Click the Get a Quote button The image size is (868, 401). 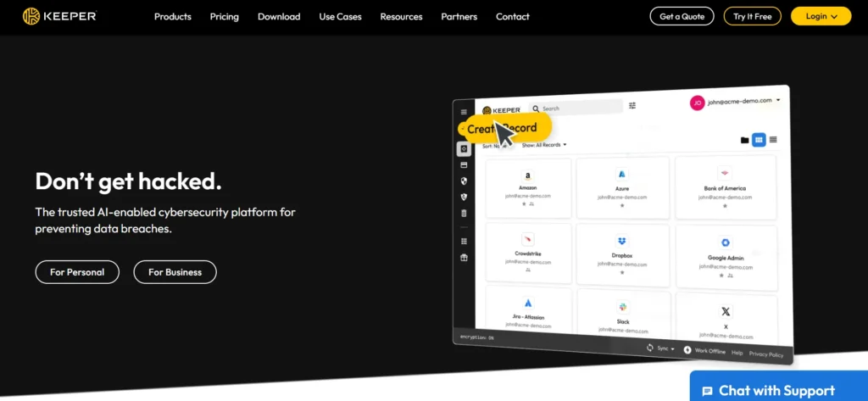pyautogui.click(x=682, y=16)
